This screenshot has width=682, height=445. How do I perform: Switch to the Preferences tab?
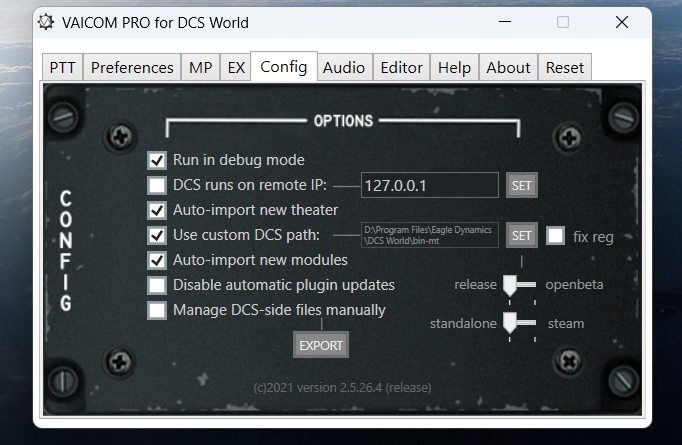click(x=132, y=67)
